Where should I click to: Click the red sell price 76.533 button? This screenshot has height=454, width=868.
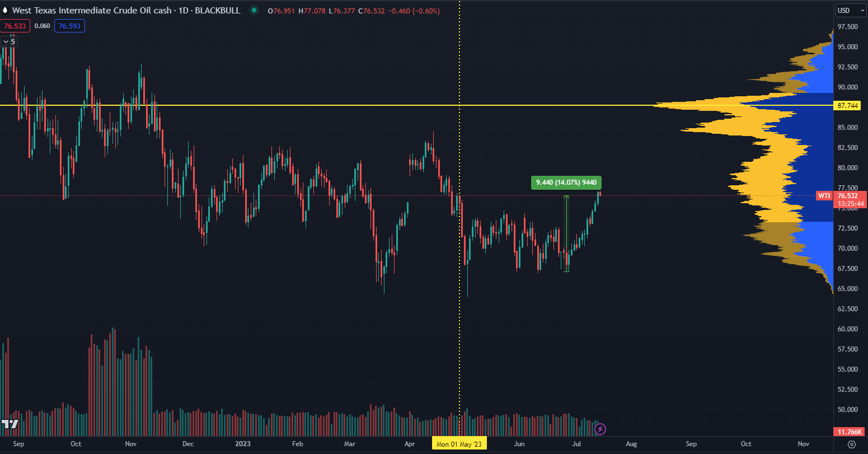pos(15,26)
